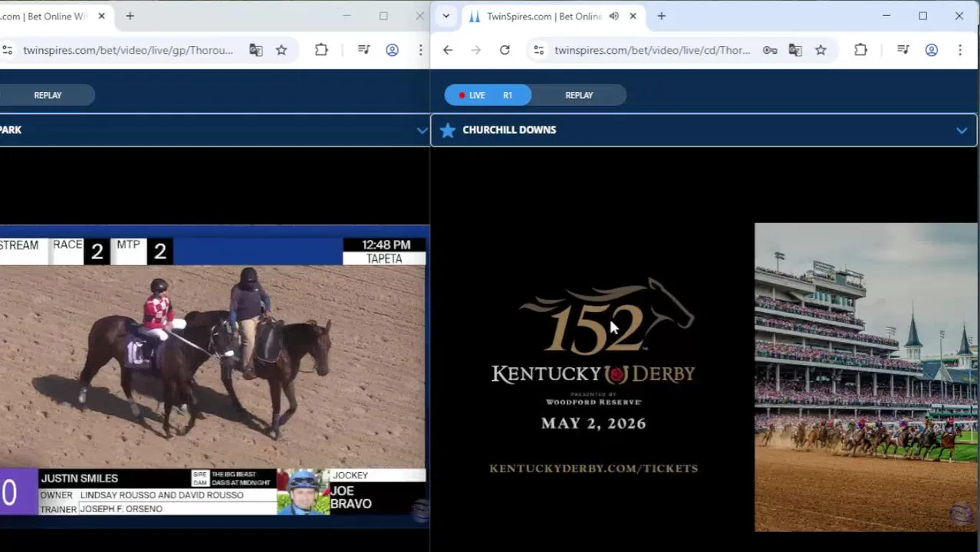The width and height of the screenshot is (980, 552).
Task: Select the TwinSpires.com tab title in right window
Action: [544, 16]
